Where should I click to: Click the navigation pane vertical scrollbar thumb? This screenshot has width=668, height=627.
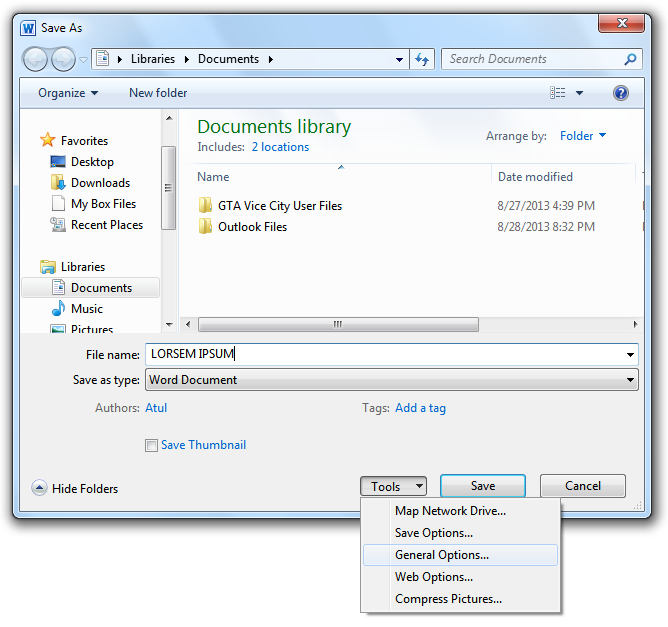tap(169, 188)
